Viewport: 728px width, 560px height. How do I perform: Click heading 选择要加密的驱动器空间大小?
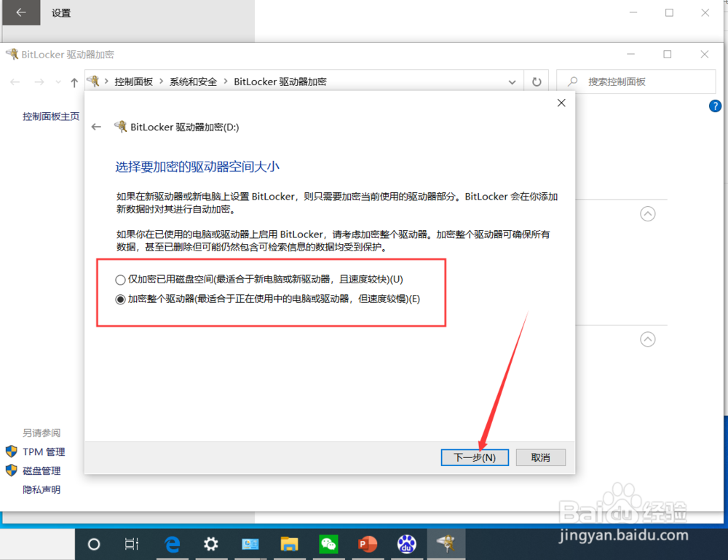pos(197,167)
